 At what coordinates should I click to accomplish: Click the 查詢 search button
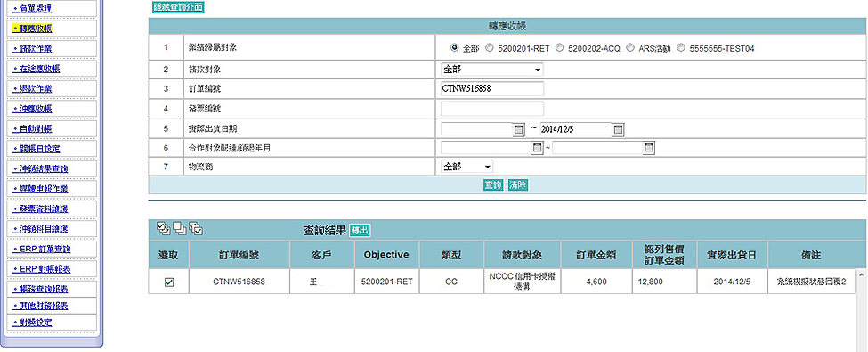[493, 185]
